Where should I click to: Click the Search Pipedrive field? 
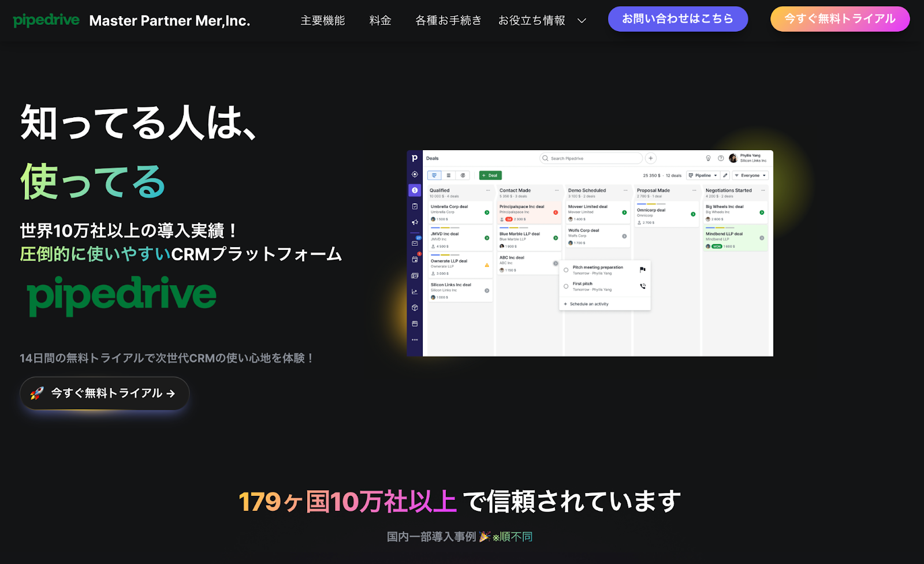[591, 158]
